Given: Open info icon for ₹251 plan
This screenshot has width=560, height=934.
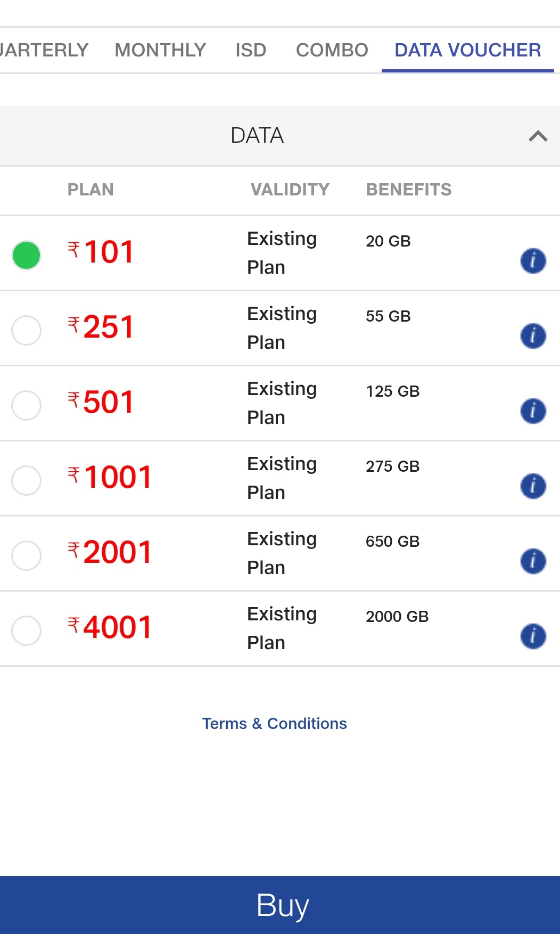Looking at the screenshot, I should [533, 336].
